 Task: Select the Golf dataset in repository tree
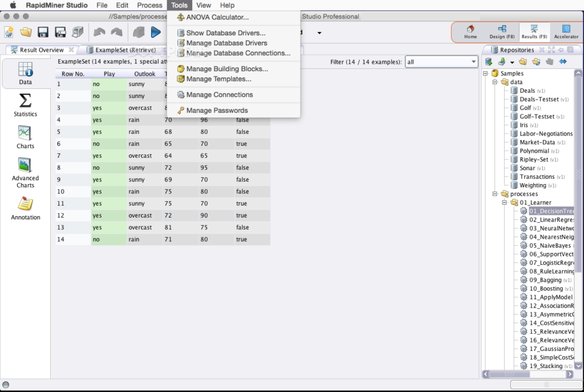(525, 108)
